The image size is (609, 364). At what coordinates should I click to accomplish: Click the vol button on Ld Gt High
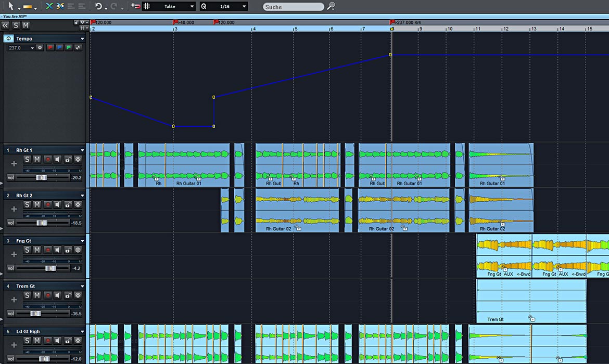10,359
